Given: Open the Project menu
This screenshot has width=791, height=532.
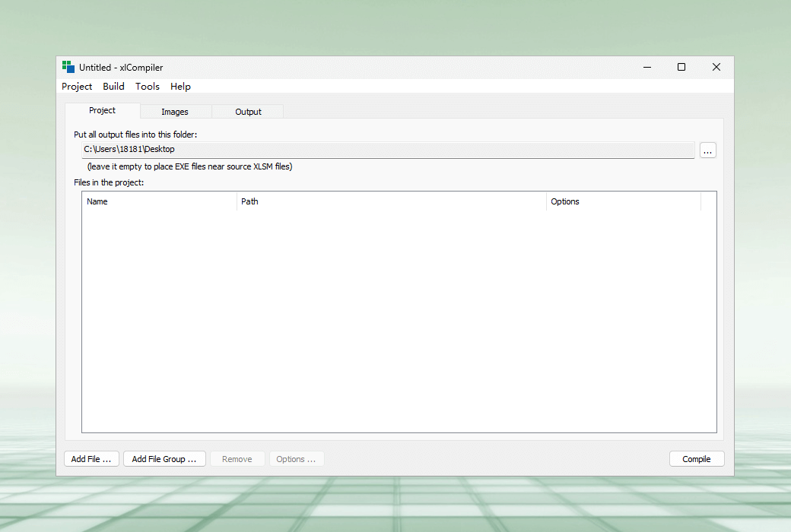Looking at the screenshot, I should (x=77, y=86).
